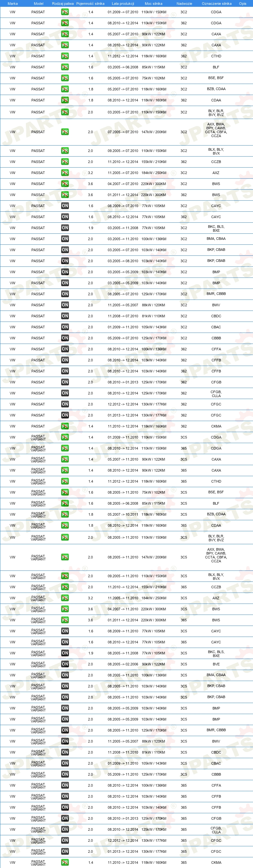253x868 pixels.
Task: Select the petrol icon in the 3C2 BZB, CDAA row
Action: coord(65,89)
